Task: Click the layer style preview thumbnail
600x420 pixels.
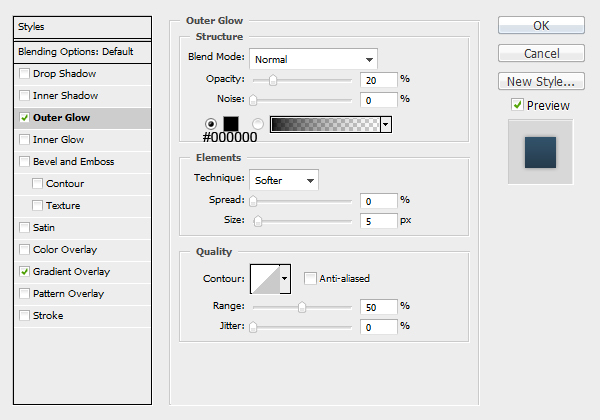Action: (540, 152)
